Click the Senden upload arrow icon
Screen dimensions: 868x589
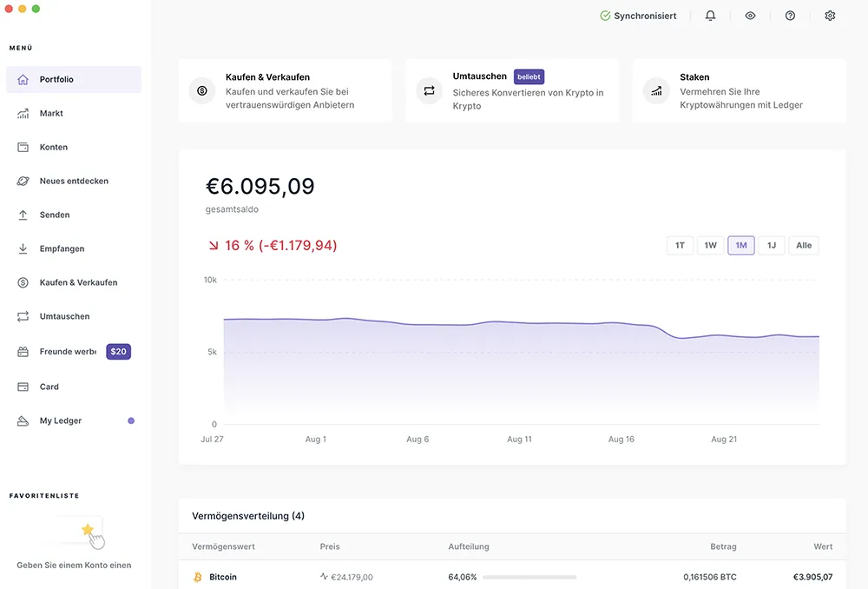point(23,215)
